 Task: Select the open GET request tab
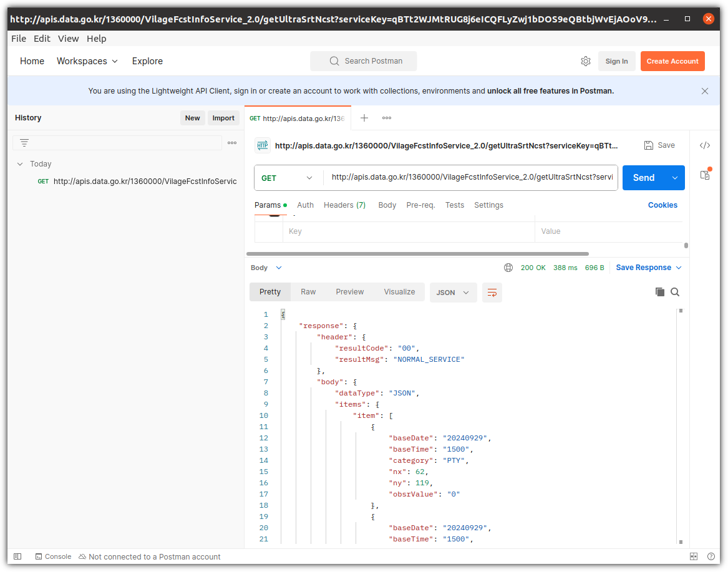click(x=298, y=119)
